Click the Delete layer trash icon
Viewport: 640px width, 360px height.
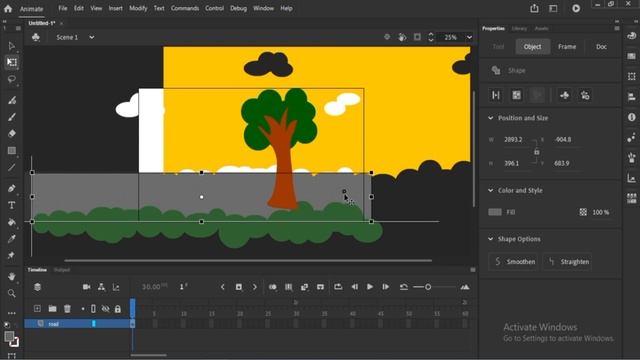point(67,309)
